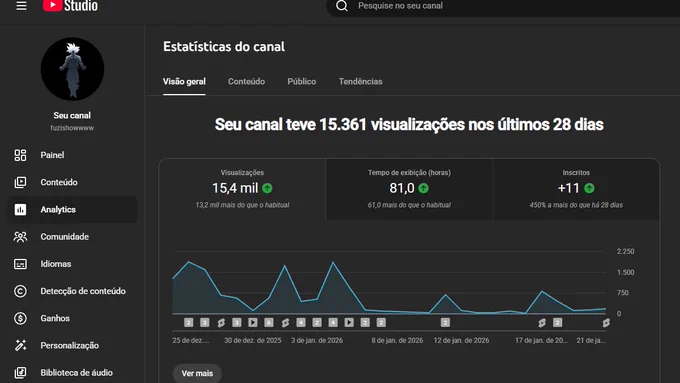Select the Inscritos metric card
The image size is (680, 383).
pos(576,189)
